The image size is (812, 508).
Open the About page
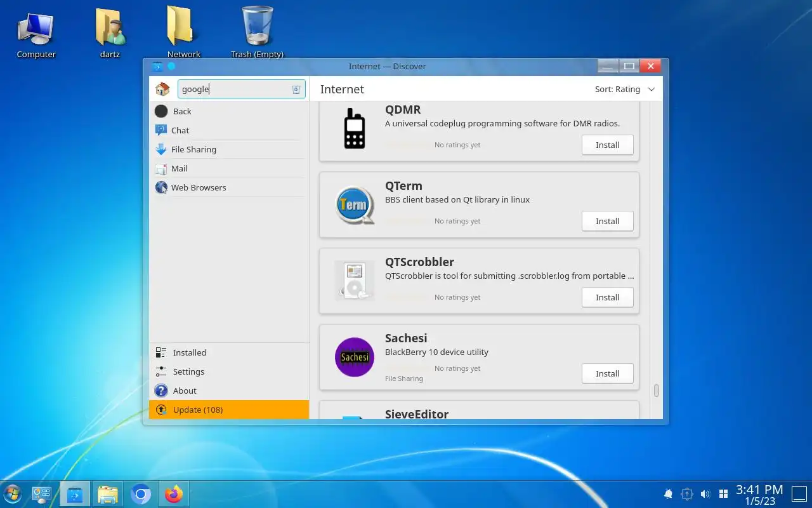tap(229, 391)
